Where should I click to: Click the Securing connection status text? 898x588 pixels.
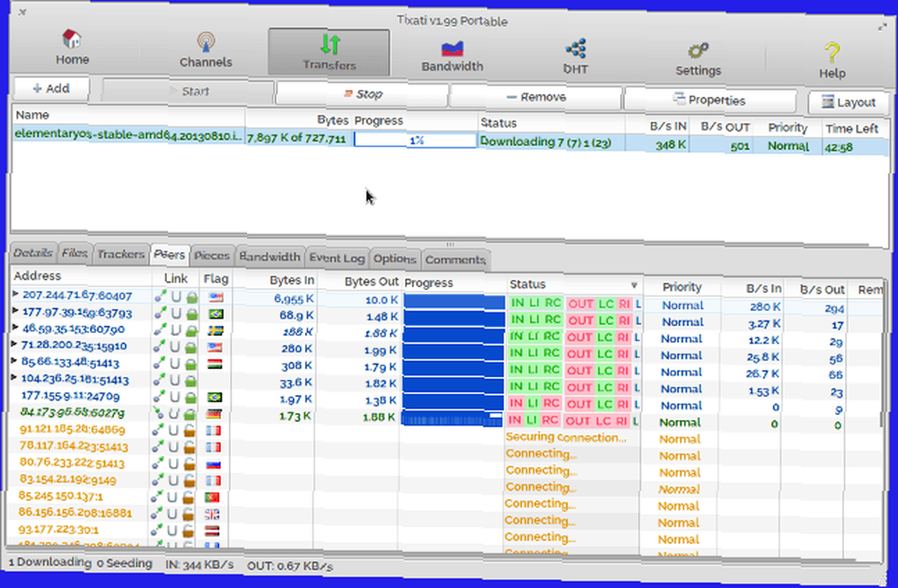coord(565,437)
